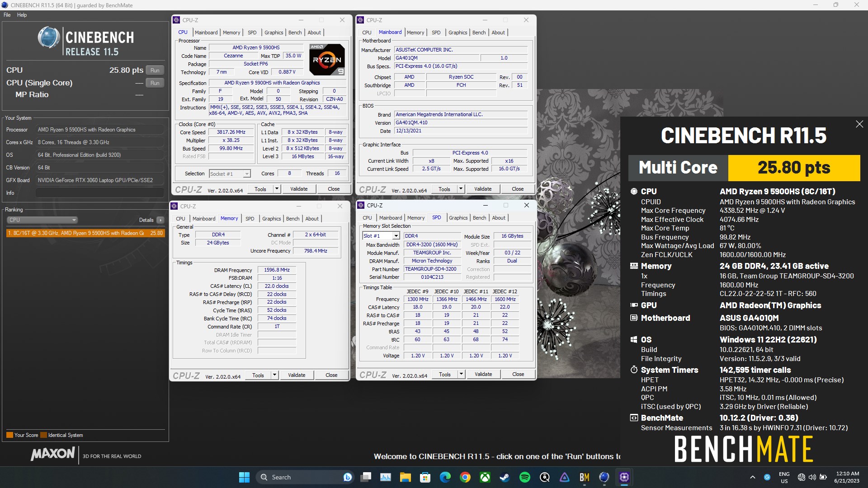868x488 pixels.
Task: Open the Socket #1 selection dropdown
Action: pyautogui.click(x=230, y=174)
